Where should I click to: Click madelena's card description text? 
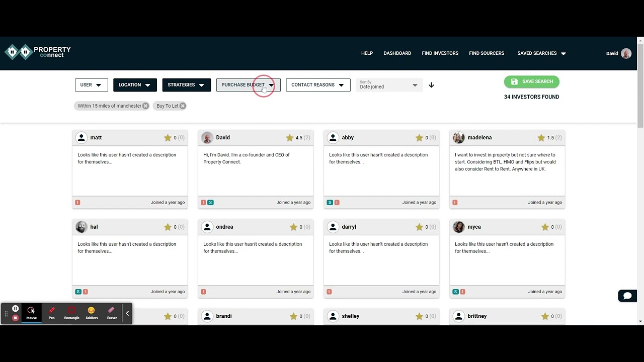pos(505,162)
